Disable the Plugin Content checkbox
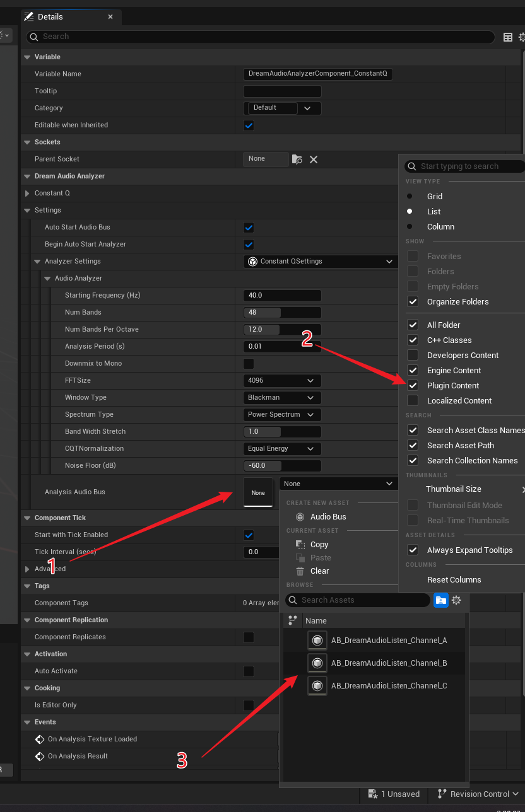 [413, 386]
